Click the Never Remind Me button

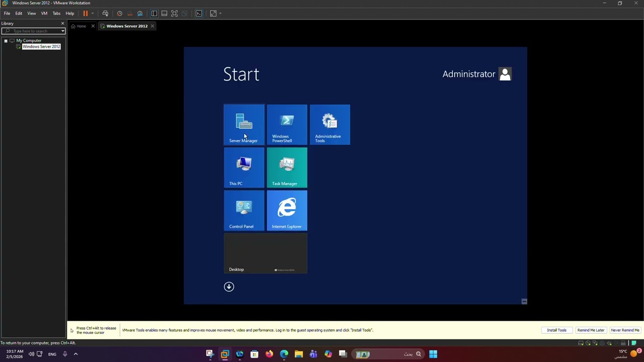pos(625,330)
